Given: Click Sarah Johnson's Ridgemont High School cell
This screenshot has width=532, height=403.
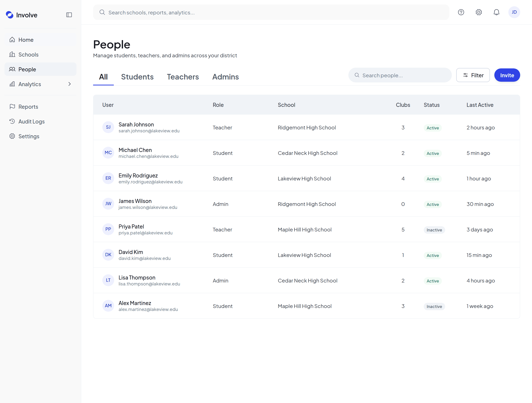Looking at the screenshot, I should [x=307, y=127].
